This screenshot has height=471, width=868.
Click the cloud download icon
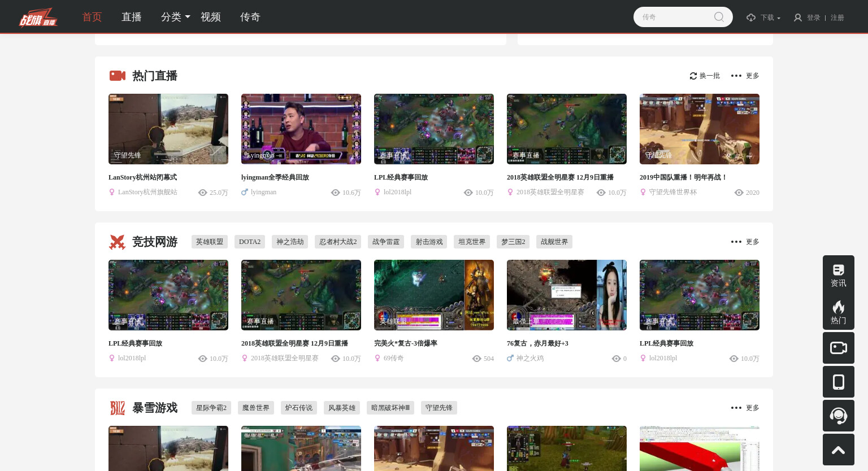point(751,18)
